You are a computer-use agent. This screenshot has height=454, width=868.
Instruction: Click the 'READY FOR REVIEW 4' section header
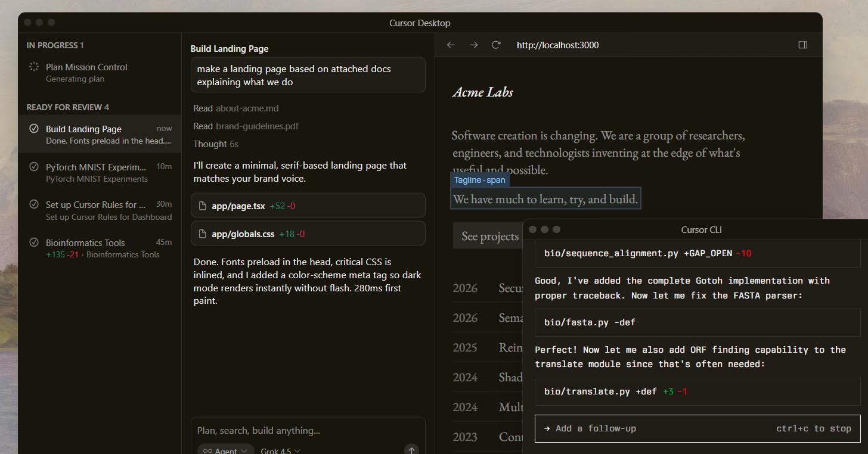(67, 107)
